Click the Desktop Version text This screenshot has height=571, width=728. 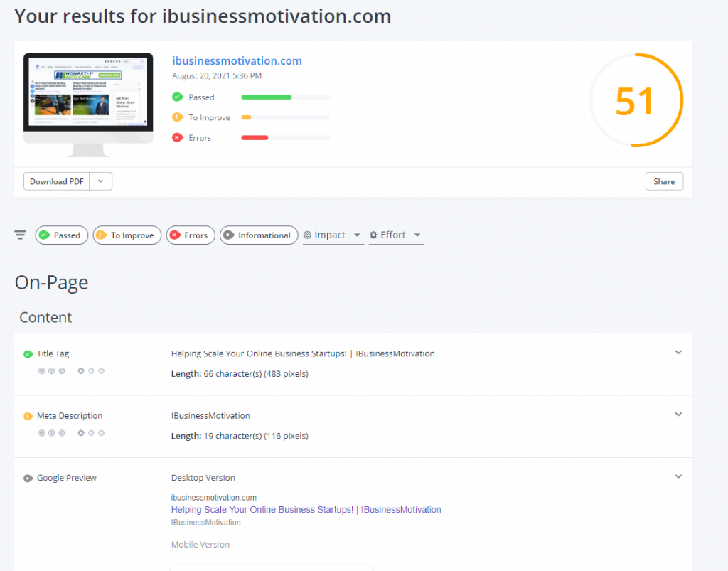203,478
